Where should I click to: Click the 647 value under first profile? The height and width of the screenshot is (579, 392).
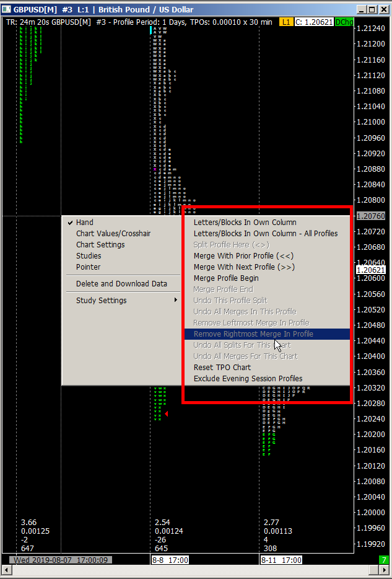tap(27, 549)
